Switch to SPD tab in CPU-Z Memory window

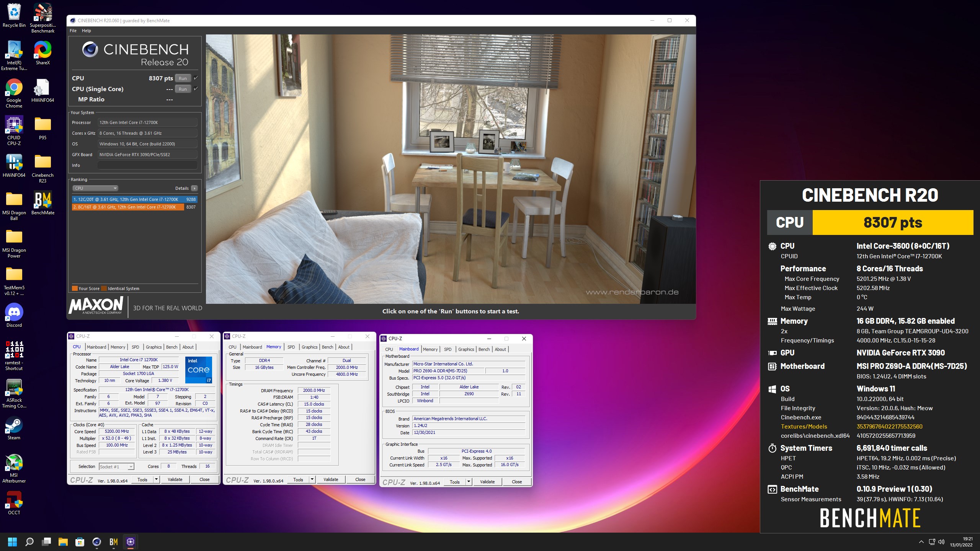click(291, 347)
